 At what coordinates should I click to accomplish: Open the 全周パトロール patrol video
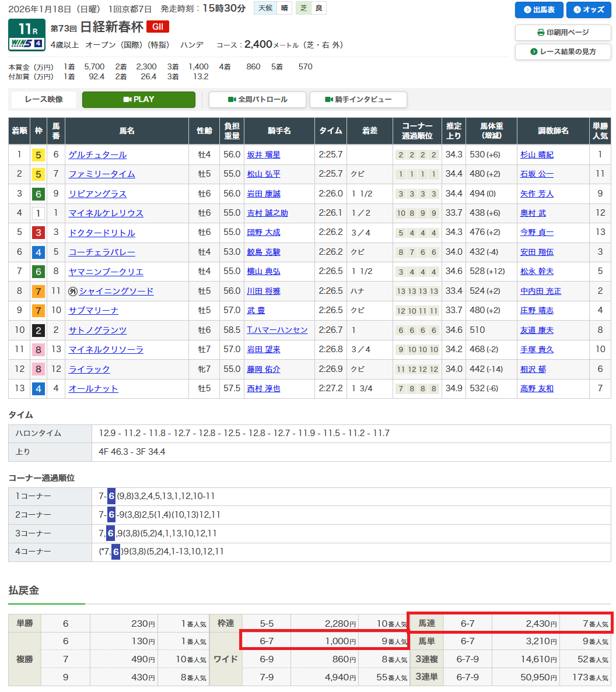point(257,100)
